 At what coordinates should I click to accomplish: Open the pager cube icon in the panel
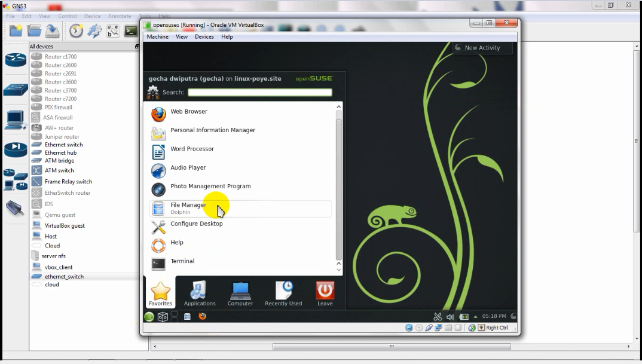163,317
